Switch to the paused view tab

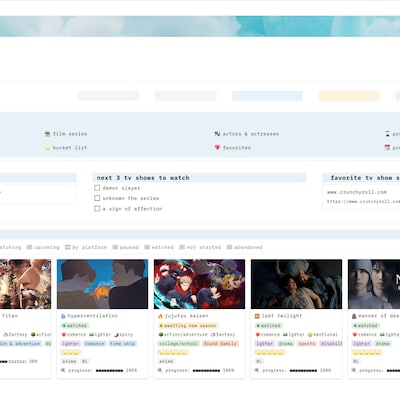pos(126,247)
